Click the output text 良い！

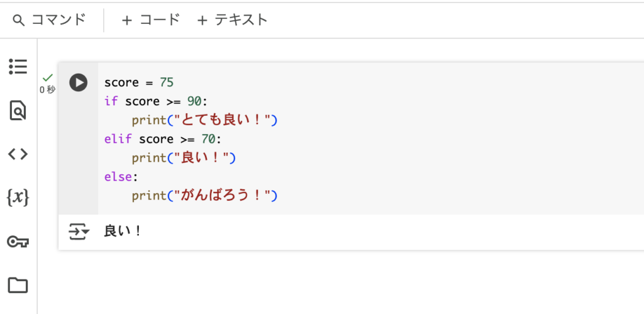point(123,232)
